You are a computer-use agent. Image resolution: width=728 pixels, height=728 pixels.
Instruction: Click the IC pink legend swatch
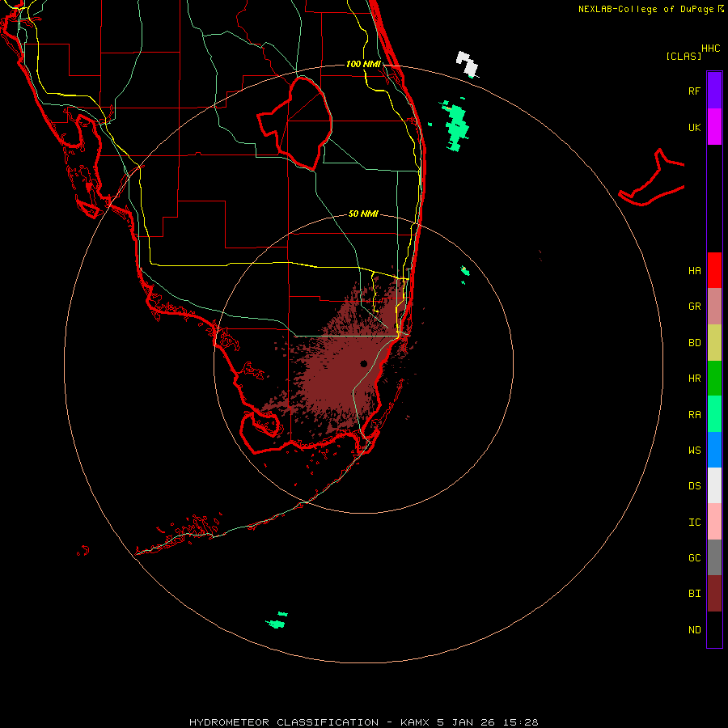click(714, 522)
